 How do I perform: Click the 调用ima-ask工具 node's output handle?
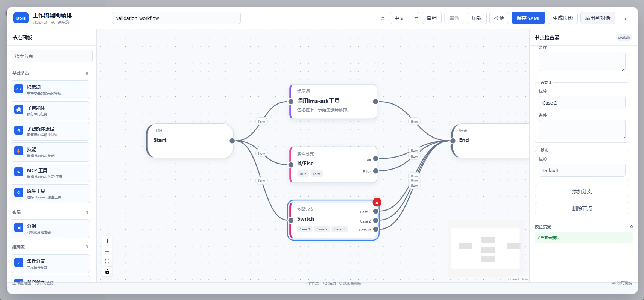click(375, 102)
